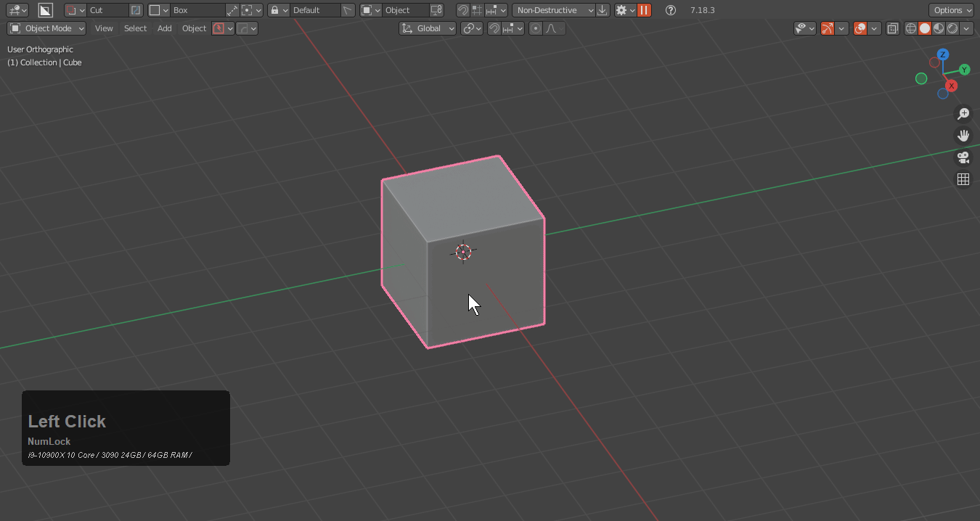Toggle show gizmo button

point(828,28)
